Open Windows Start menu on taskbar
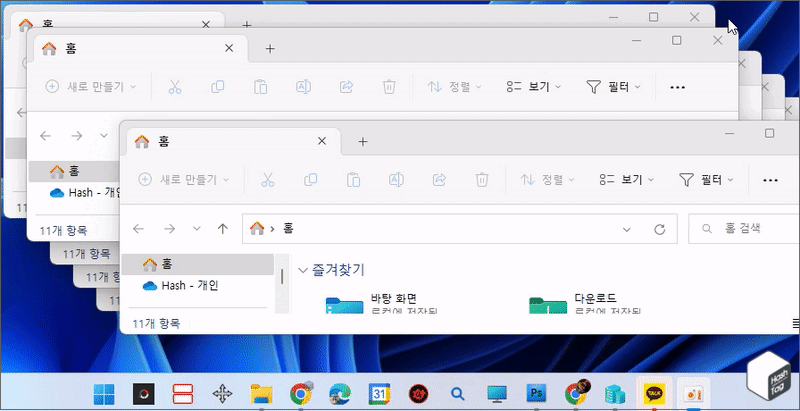Screen dimensions: 800x411 (104, 394)
